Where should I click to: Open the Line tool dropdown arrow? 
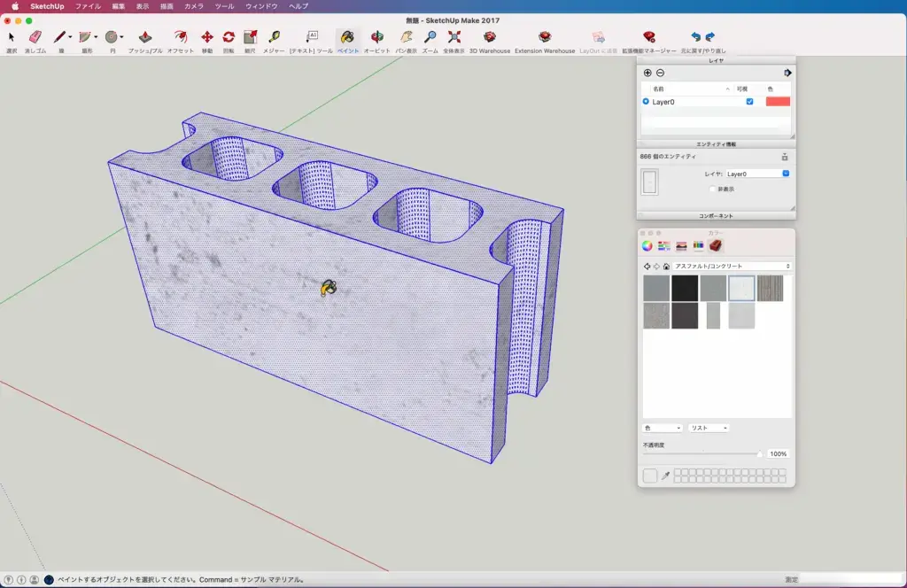point(70,37)
